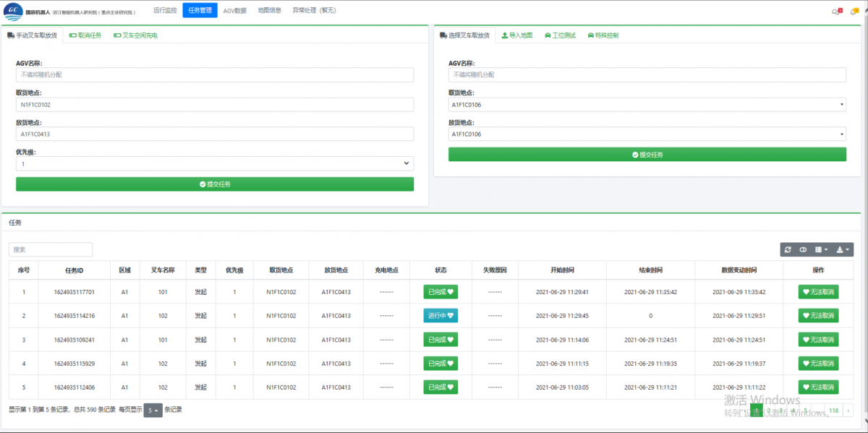Click the green 提交任务 button
Viewport: 868px width, 433px height.
[x=214, y=184]
